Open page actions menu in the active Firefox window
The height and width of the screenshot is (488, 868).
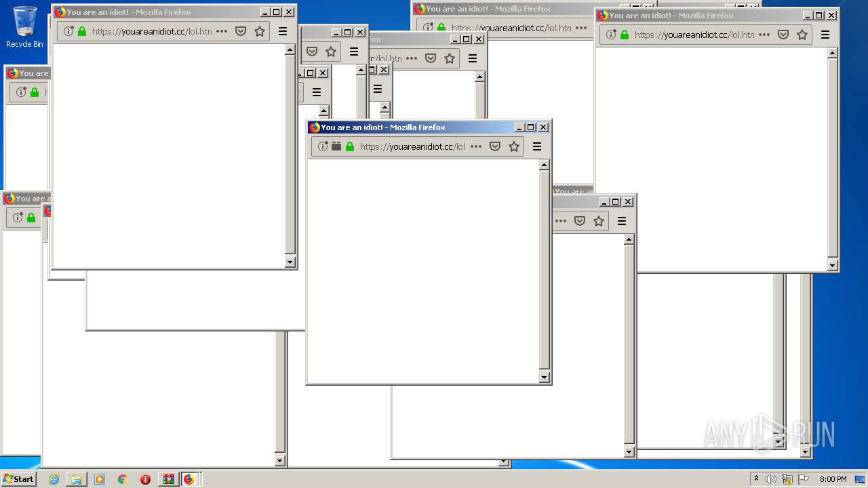(476, 146)
